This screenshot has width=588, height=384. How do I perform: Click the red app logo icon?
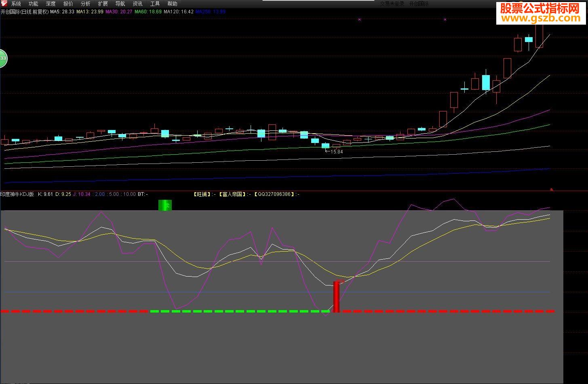click(x=4, y=3)
